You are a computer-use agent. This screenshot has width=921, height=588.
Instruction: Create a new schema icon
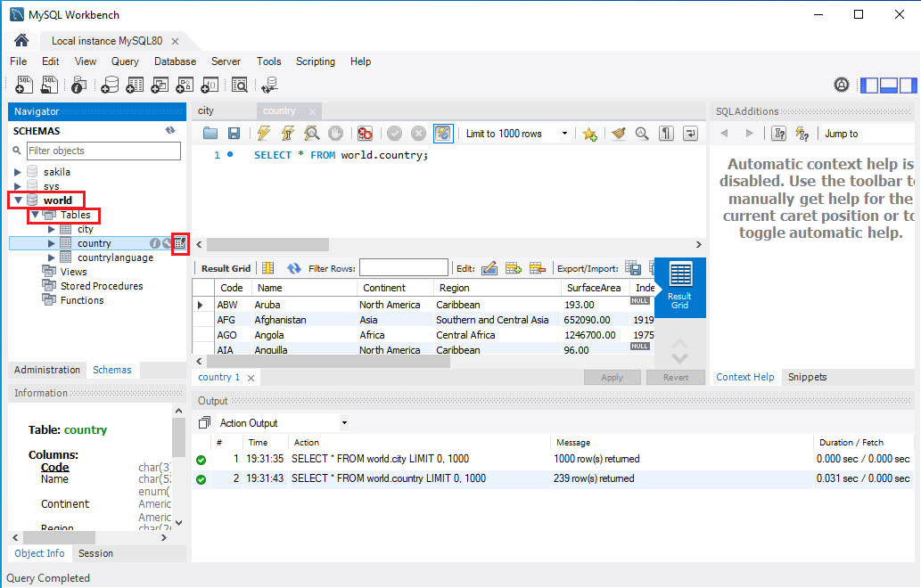(x=110, y=86)
